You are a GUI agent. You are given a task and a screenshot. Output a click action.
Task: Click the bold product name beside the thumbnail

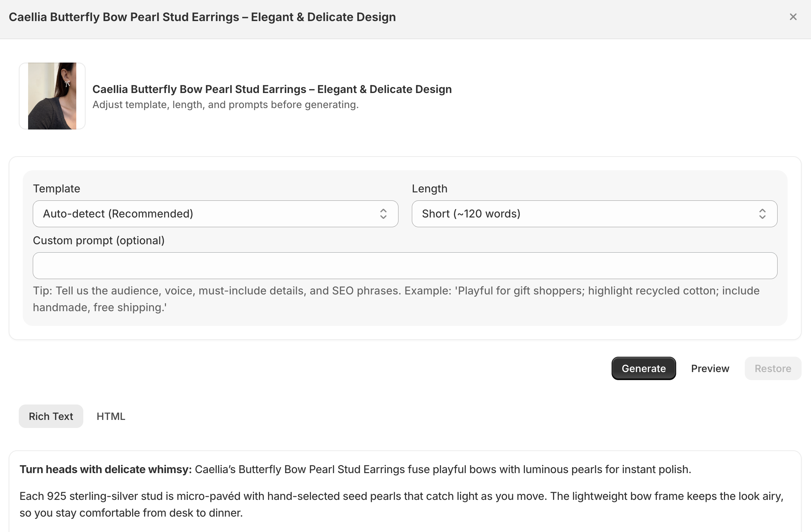[272, 89]
